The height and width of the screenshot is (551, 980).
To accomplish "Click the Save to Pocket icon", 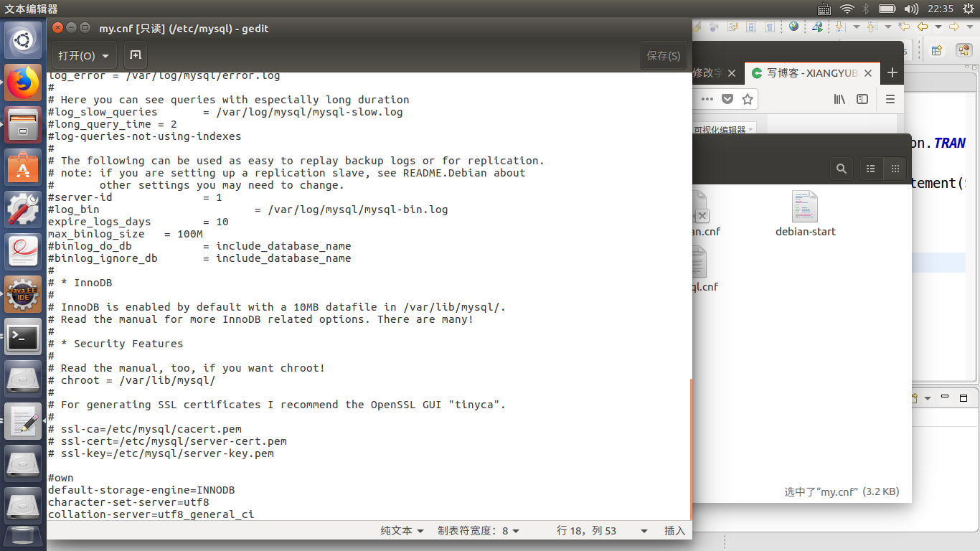I will click(x=727, y=99).
